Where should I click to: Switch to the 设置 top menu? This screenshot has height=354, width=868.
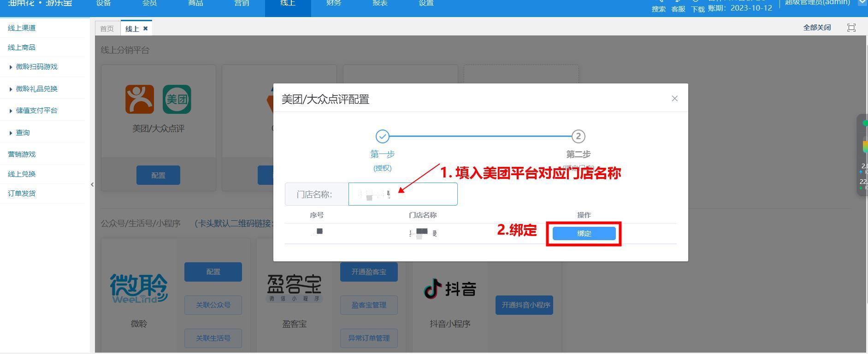pyautogui.click(x=426, y=4)
